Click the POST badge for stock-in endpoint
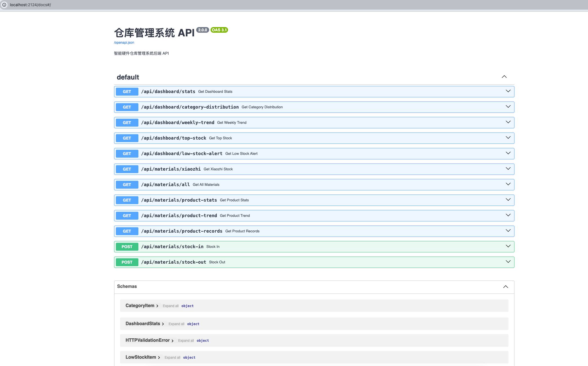This screenshot has height=366, width=588. coord(127,247)
